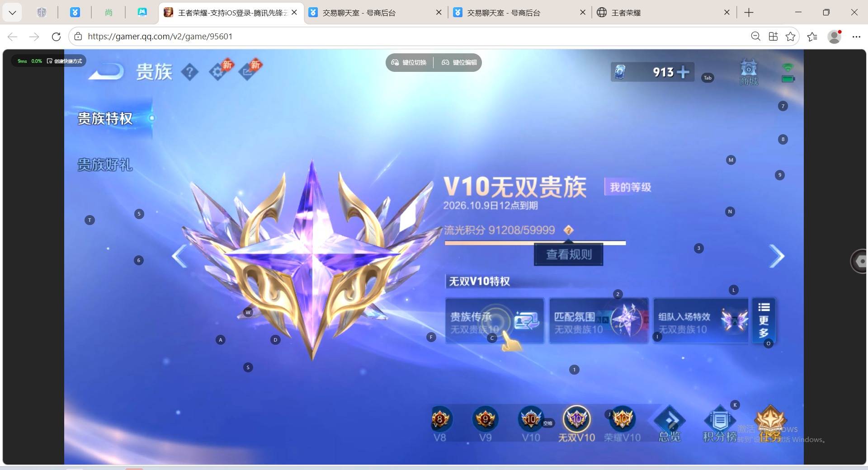This screenshot has height=470, width=868.
Task: Open the browser tab list dropdown
Action: click(12, 13)
